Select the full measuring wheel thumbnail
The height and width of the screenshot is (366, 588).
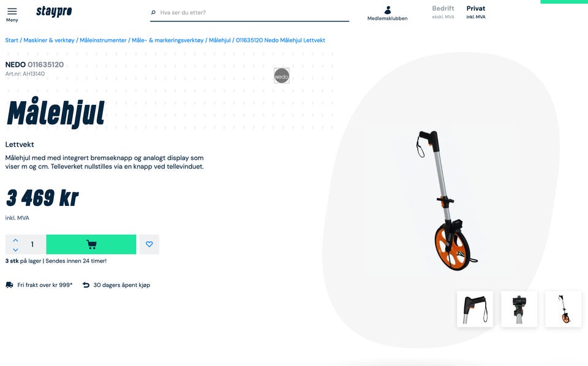tap(563, 309)
